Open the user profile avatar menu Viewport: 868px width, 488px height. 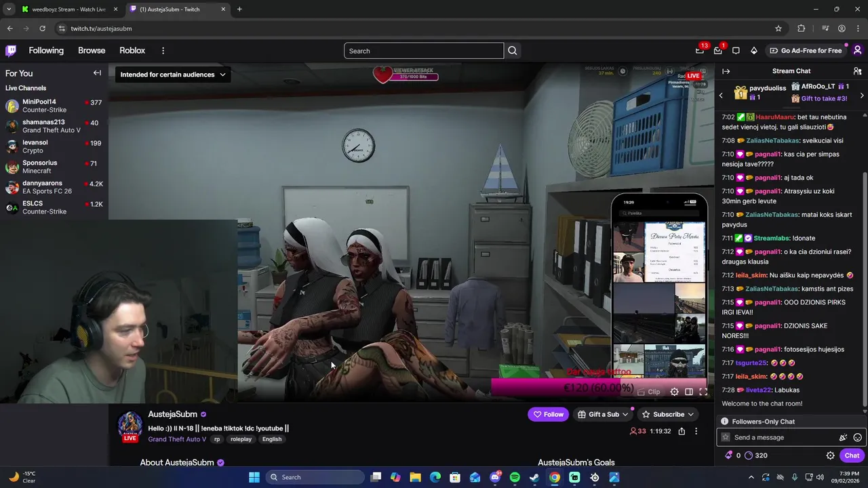coord(857,51)
